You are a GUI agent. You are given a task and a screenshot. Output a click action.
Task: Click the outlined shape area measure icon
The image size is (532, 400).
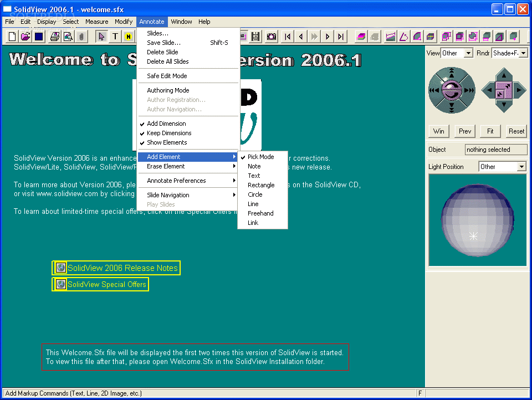coord(473,37)
